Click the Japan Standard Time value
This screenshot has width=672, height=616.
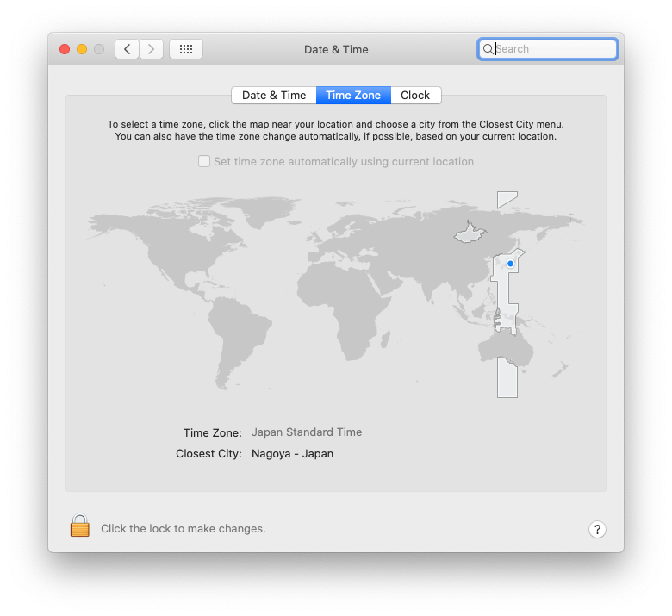[307, 432]
